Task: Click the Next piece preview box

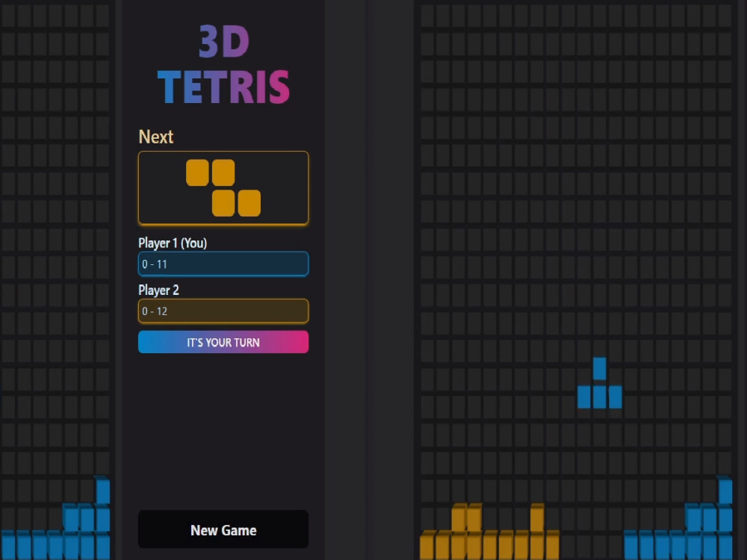Action: click(x=223, y=187)
